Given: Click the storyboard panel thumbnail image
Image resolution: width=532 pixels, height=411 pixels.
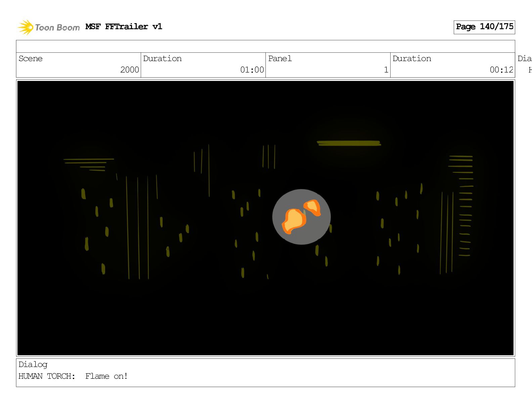Looking at the screenshot, I should coord(265,218).
